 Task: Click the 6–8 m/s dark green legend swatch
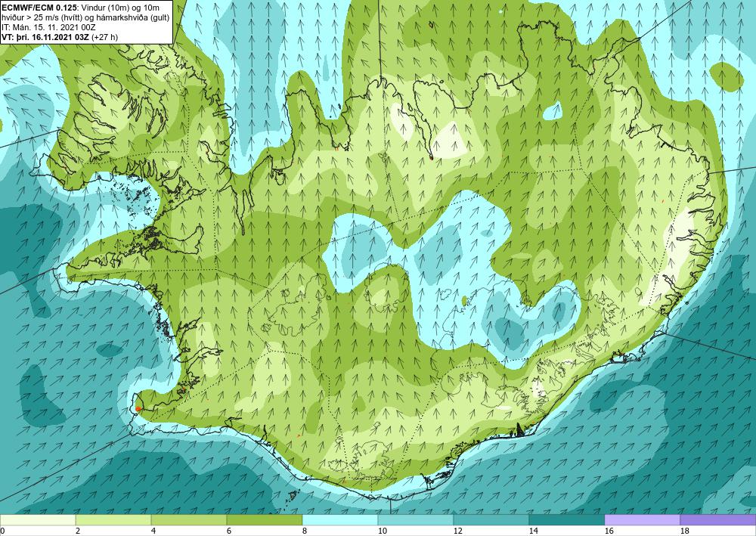tap(264, 520)
